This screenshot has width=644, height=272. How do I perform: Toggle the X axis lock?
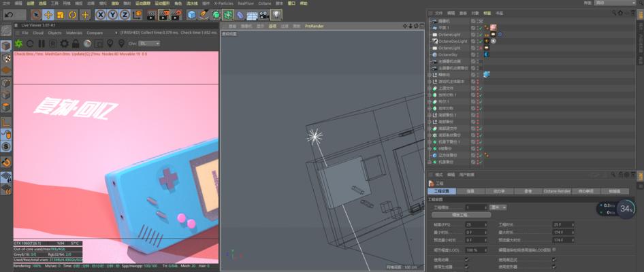pyautogui.click(x=101, y=15)
